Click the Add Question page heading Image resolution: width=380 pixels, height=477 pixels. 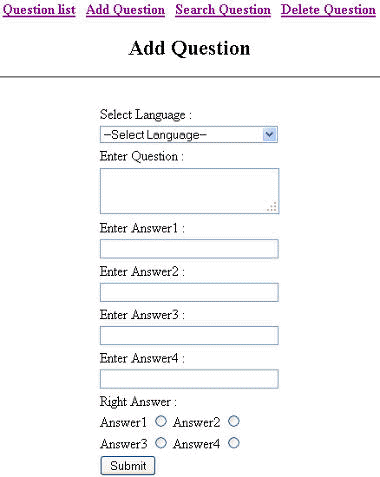coord(189,48)
